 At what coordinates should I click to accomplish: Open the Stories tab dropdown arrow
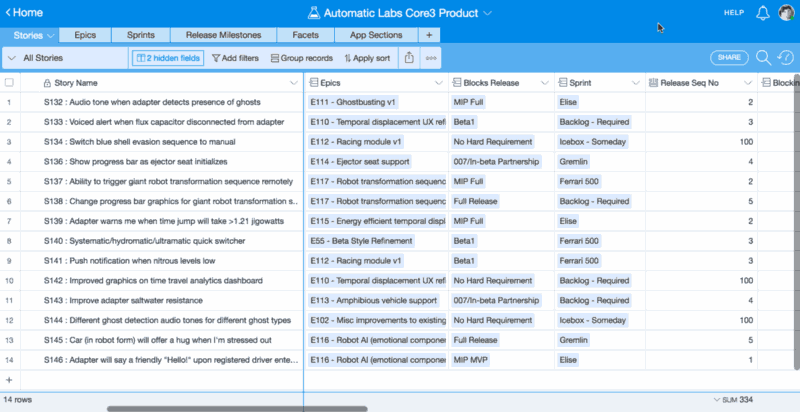(x=50, y=36)
